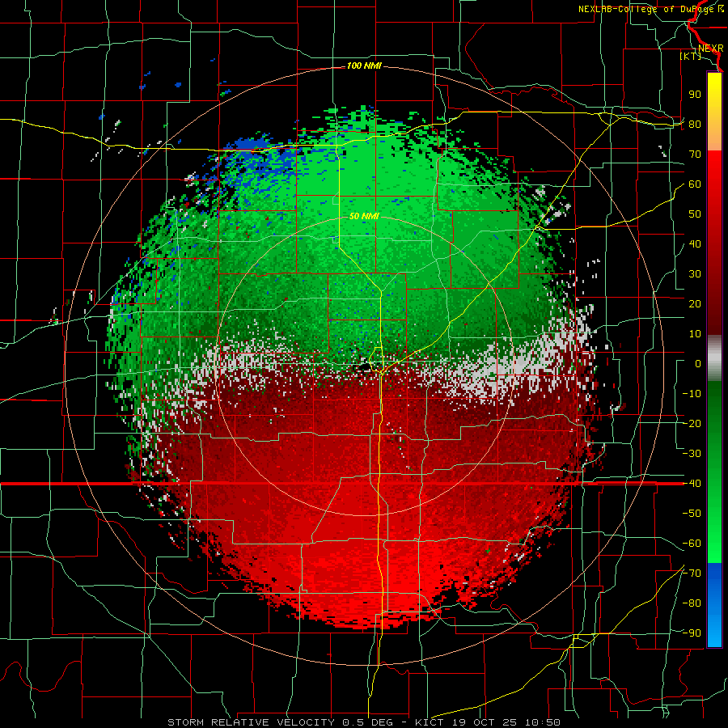Click the '50 NMI' range ring label
Viewport: 728px width, 728px height.
[364, 216]
